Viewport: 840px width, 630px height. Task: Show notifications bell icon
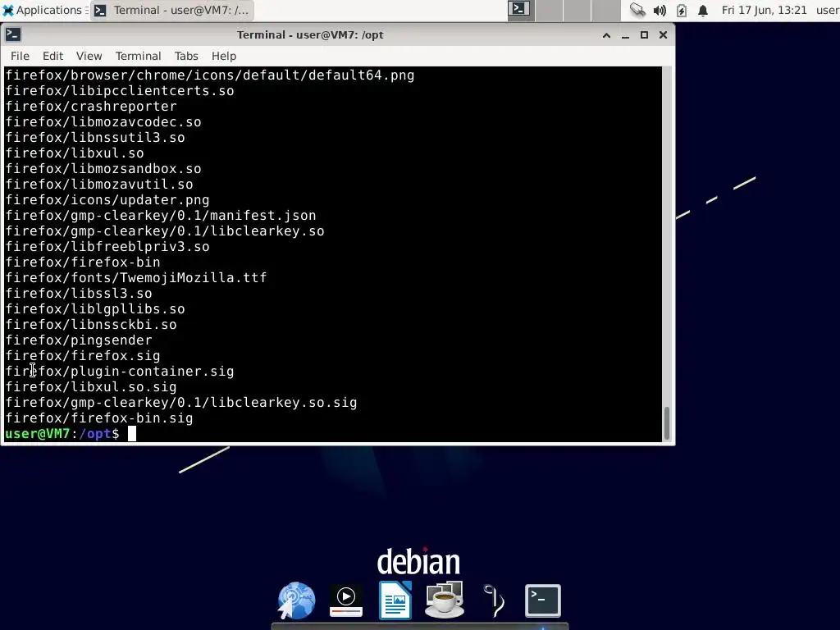703,10
